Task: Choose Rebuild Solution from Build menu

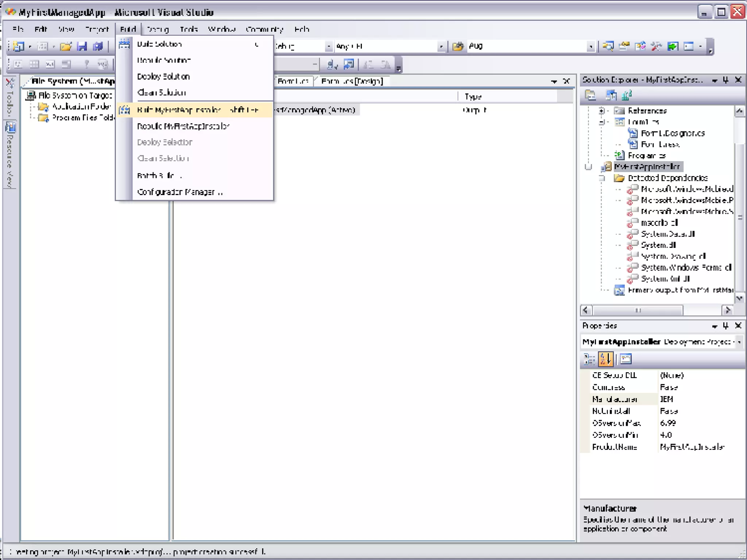Action: coord(164,60)
